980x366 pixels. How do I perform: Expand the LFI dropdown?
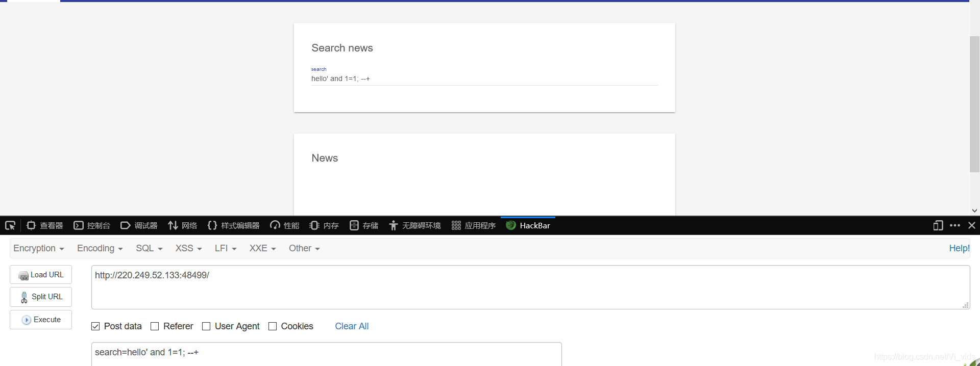pyautogui.click(x=226, y=248)
